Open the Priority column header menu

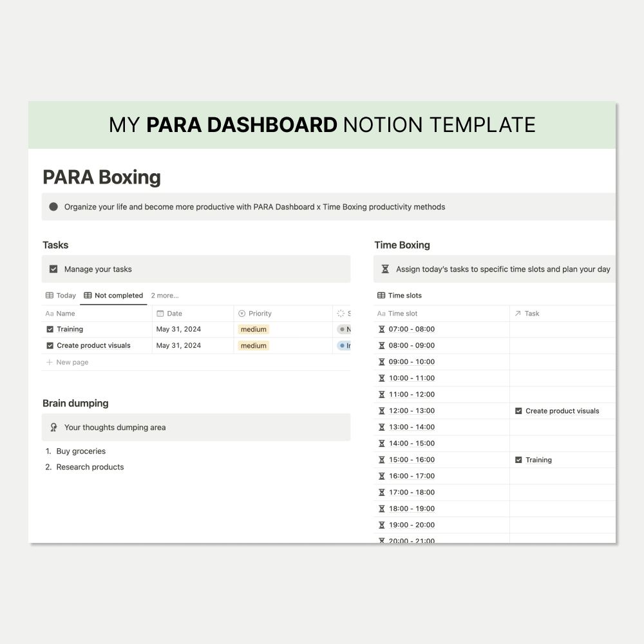pos(283,314)
